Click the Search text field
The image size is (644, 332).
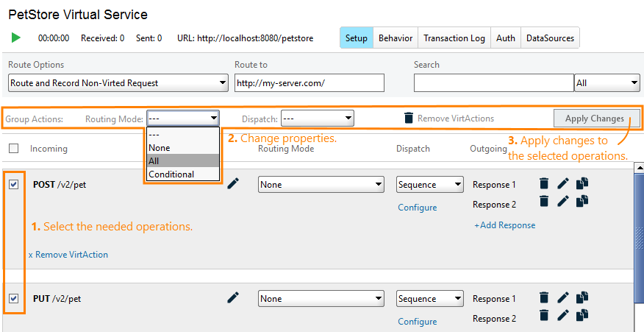click(x=494, y=82)
